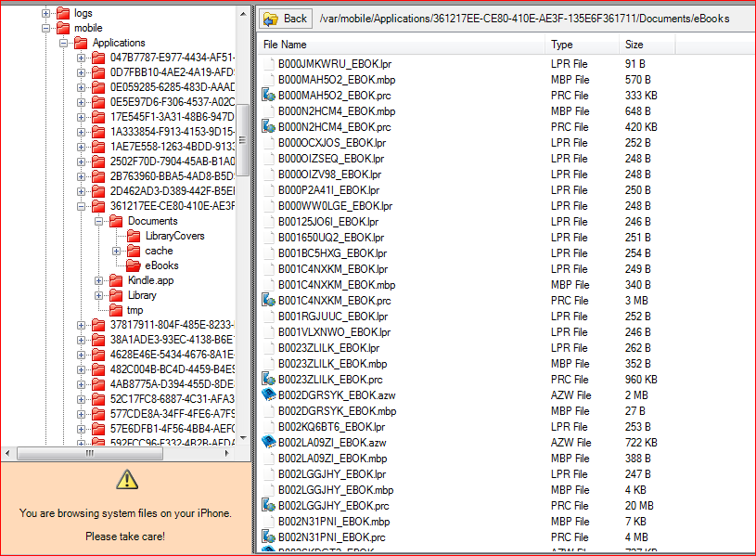Sort by Type column header
Viewport: 756px width, 556px height.
582,45
